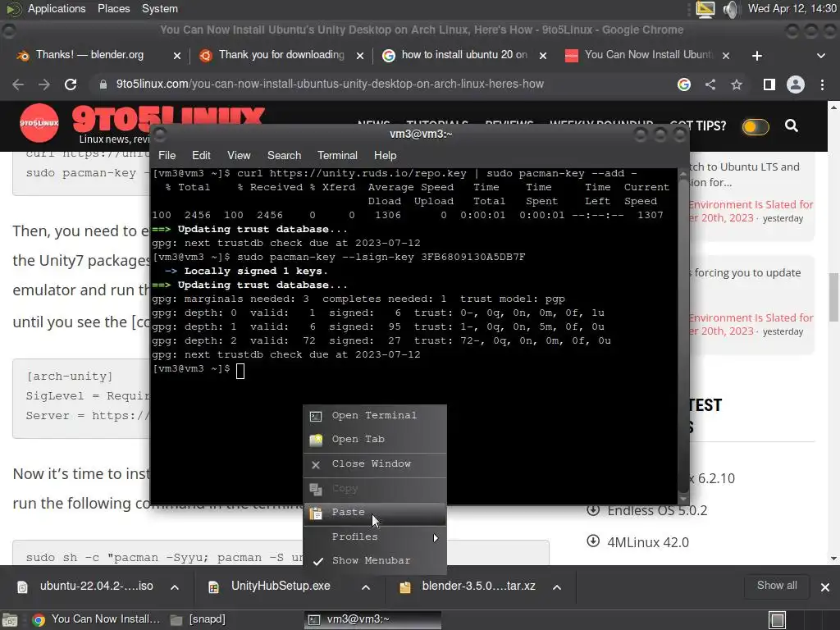Viewport: 840px width, 630px height.
Task: Open the Terminal menu in menubar
Action: 337,155
